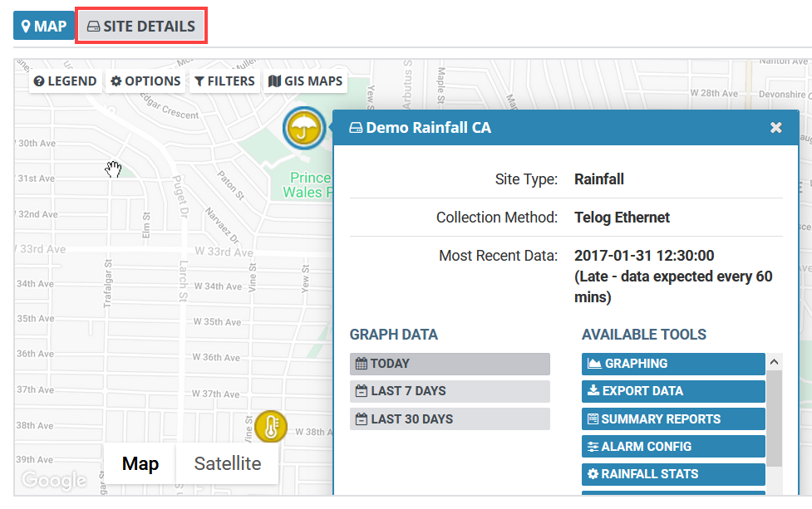Image resolution: width=812 pixels, height=509 pixels.
Task: Open map OPTIONS
Action: coord(145,81)
